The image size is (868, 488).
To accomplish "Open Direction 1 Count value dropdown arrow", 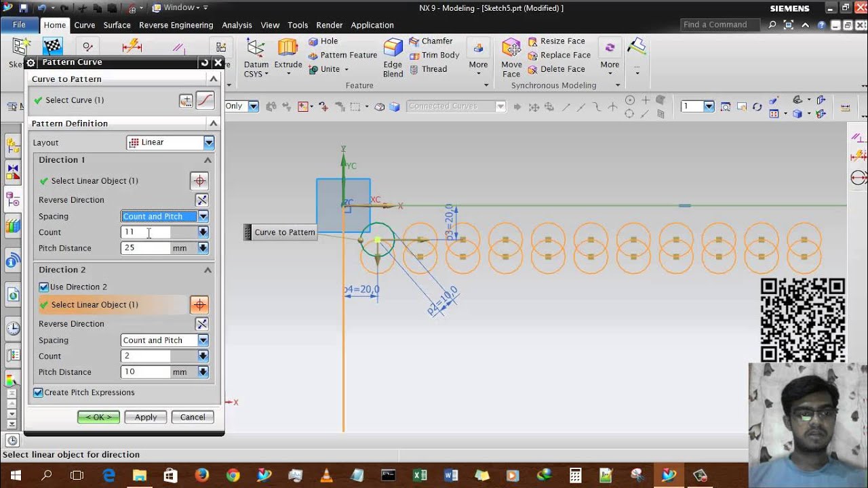I will 203,232.
